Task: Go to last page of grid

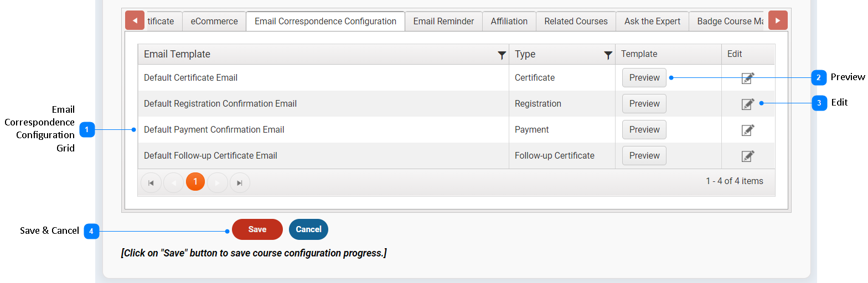Action: (x=240, y=182)
